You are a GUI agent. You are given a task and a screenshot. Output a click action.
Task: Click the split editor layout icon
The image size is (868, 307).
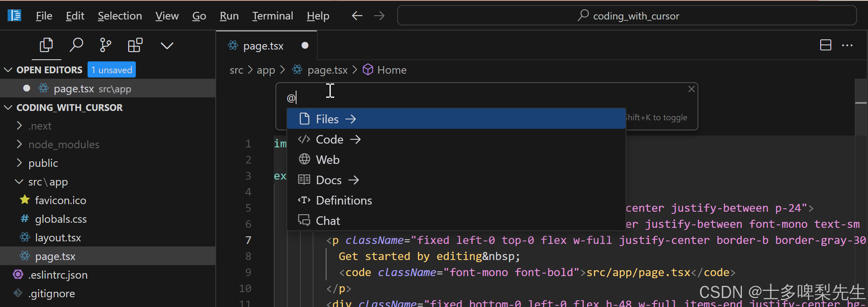click(825, 45)
